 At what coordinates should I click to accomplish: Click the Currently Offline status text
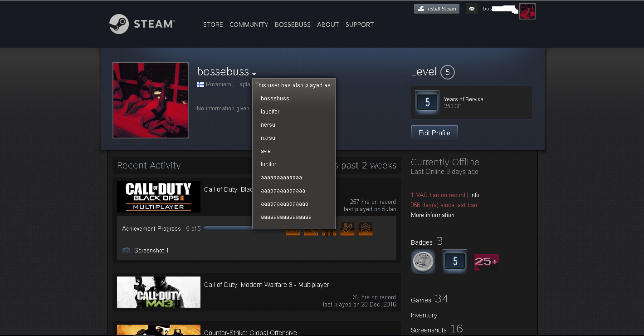(x=445, y=162)
